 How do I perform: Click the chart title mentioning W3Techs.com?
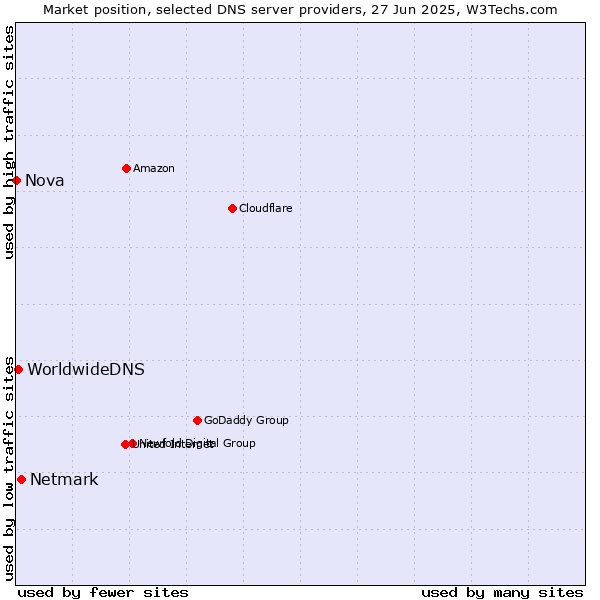point(300,10)
